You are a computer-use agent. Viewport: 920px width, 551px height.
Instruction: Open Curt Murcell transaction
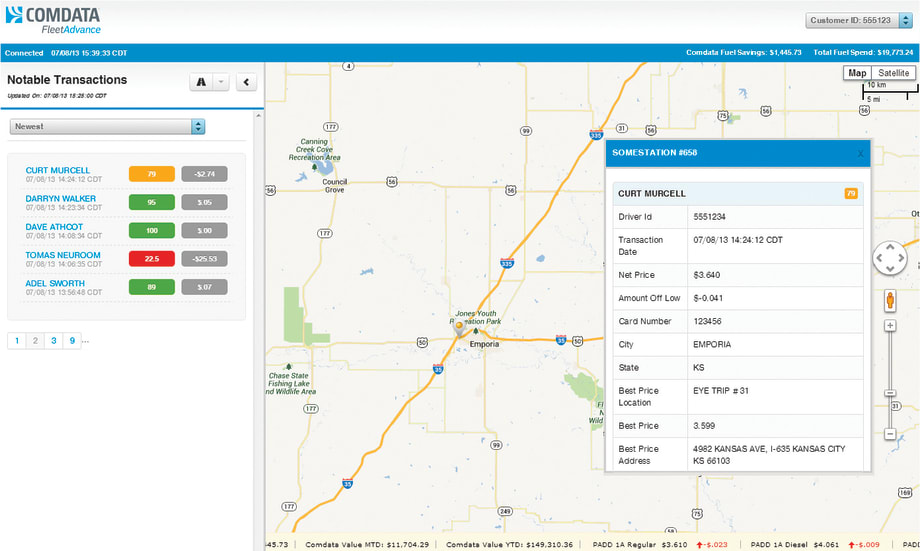58,170
